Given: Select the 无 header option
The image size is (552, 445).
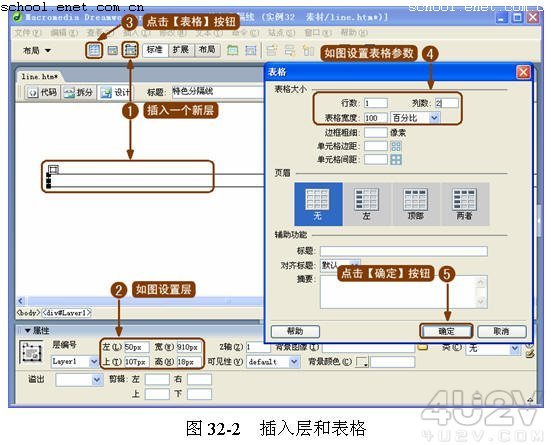Looking at the screenshot, I should (x=318, y=204).
